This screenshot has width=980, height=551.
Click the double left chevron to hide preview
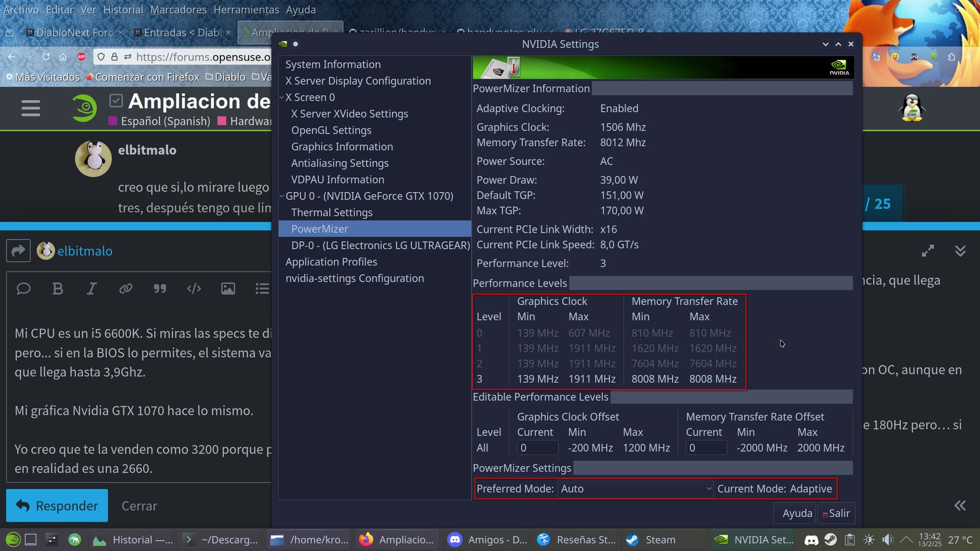tap(960, 506)
